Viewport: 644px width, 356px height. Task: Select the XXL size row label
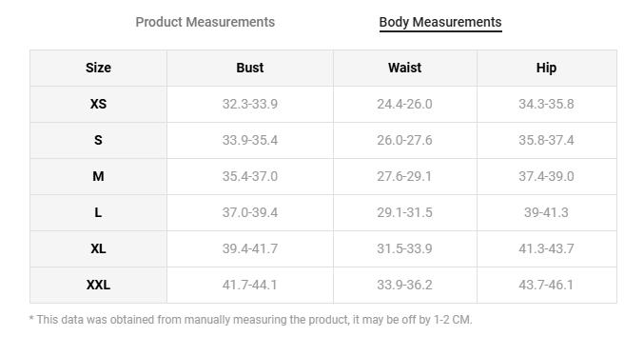click(98, 285)
